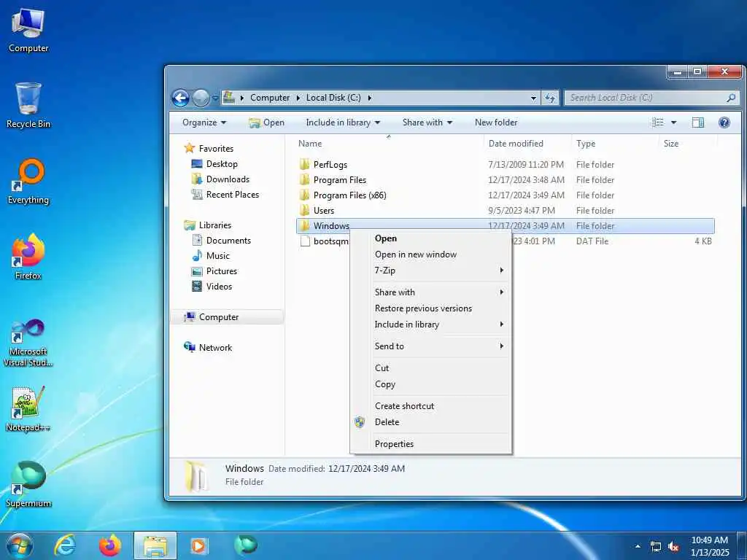Open Explorer help question mark icon
This screenshot has height=560, width=747.
724,122
